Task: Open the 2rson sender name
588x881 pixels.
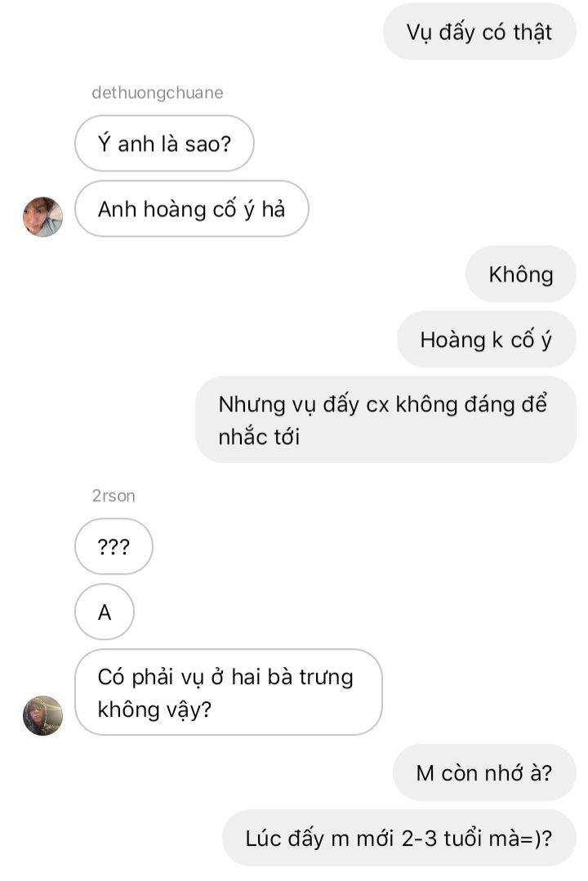Action: coord(114,496)
